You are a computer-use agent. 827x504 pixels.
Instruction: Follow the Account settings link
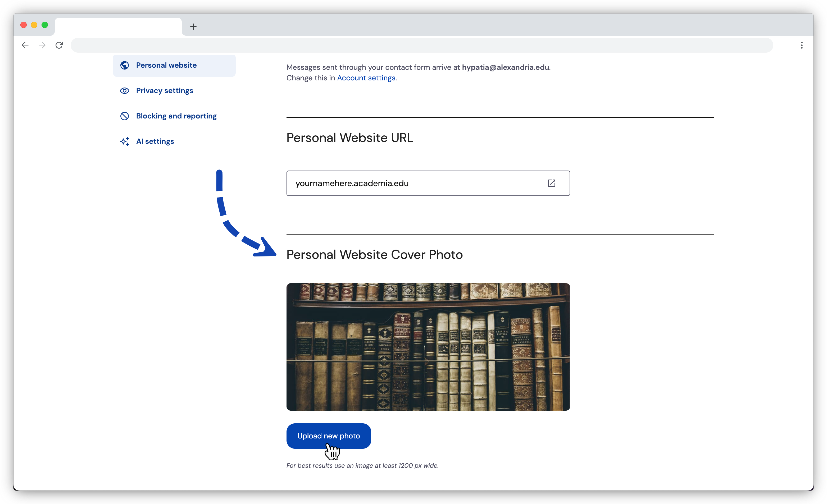366,78
